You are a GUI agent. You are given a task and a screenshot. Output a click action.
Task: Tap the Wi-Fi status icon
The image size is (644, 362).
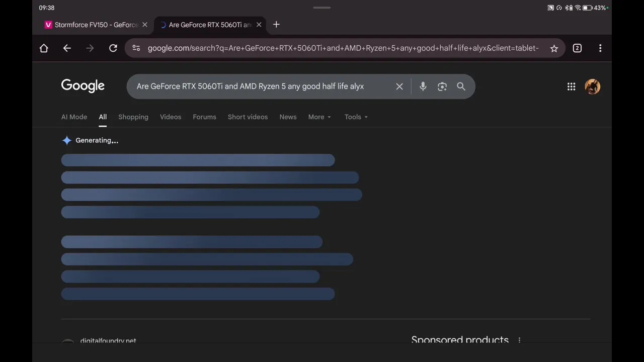[578, 8]
